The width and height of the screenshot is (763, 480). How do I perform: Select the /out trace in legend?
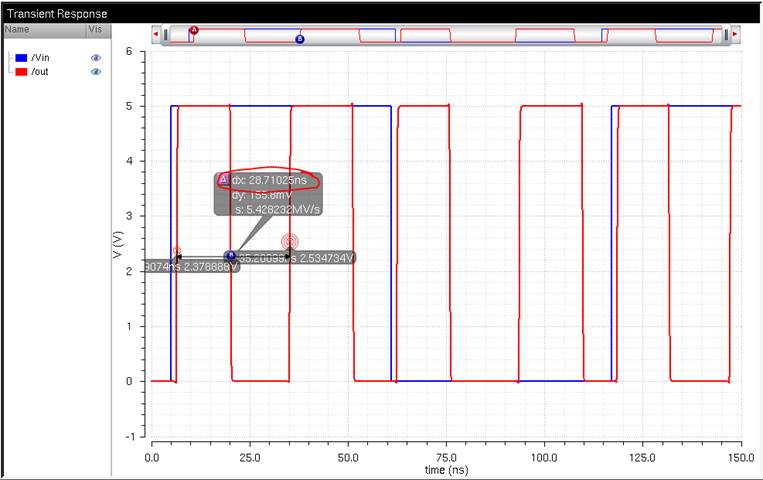tap(43, 72)
